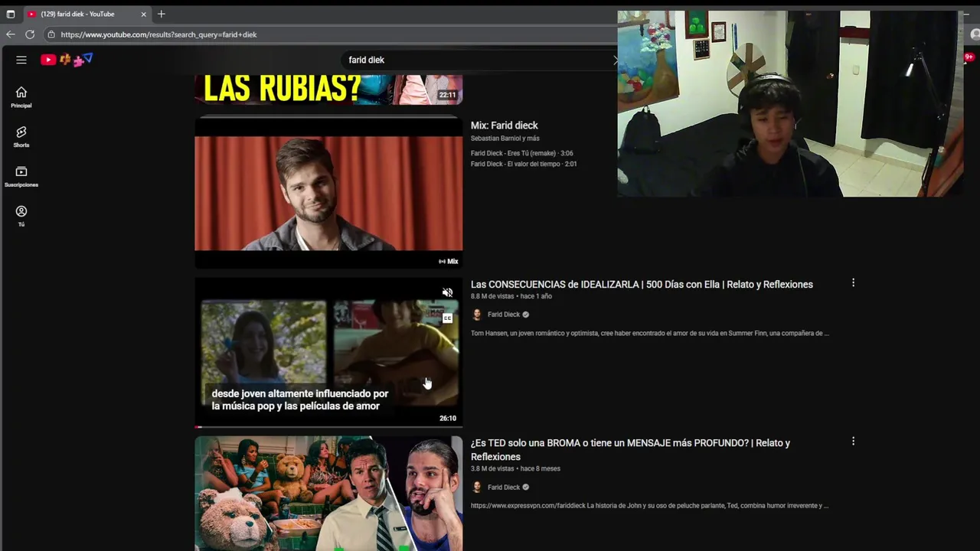
Task: Click the expressvpn description snippet
Action: (650, 505)
